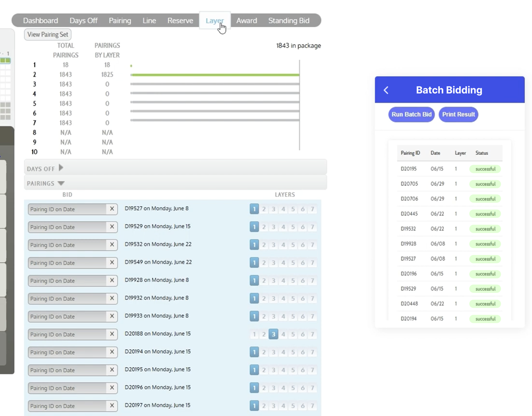Set D19928 June 8 pairing to layer 6

pyautogui.click(x=303, y=281)
